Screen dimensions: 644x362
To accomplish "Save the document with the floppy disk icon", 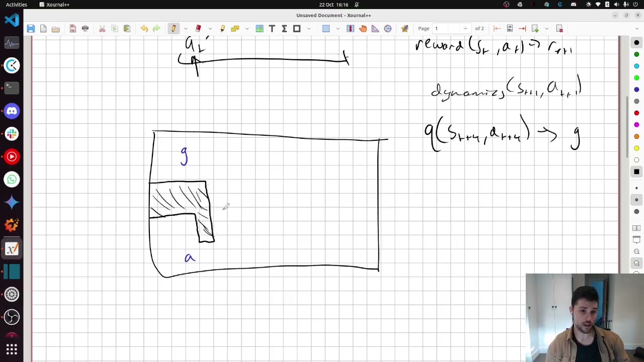I will click(31, 29).
